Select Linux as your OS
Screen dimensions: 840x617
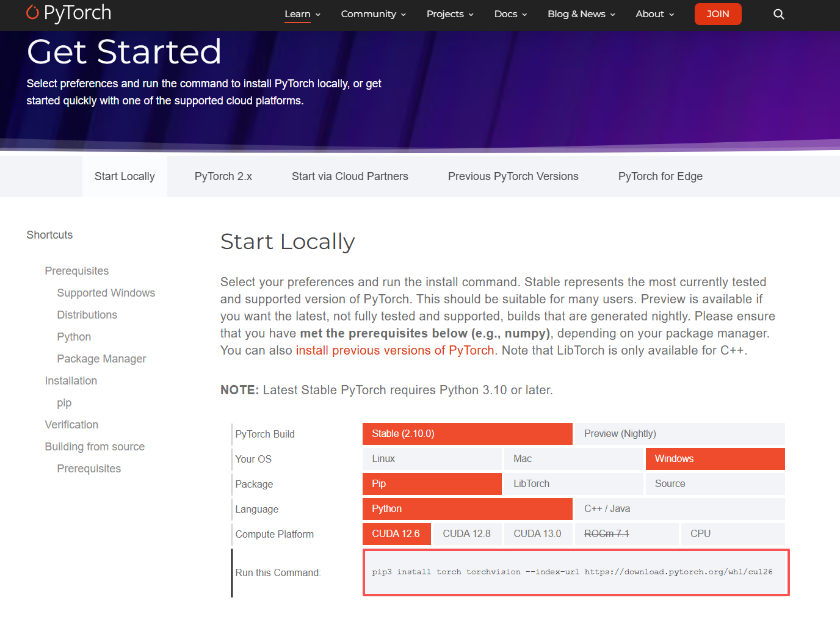[432, 459]
